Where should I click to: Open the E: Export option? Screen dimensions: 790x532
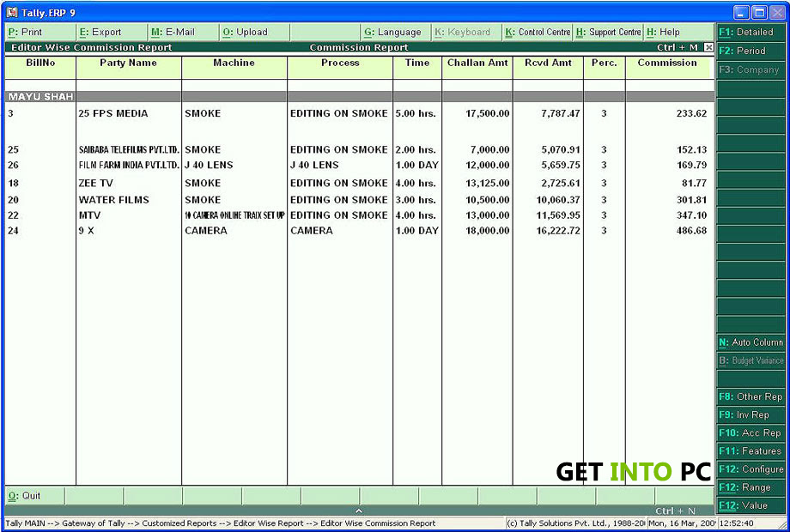(112, 32)
